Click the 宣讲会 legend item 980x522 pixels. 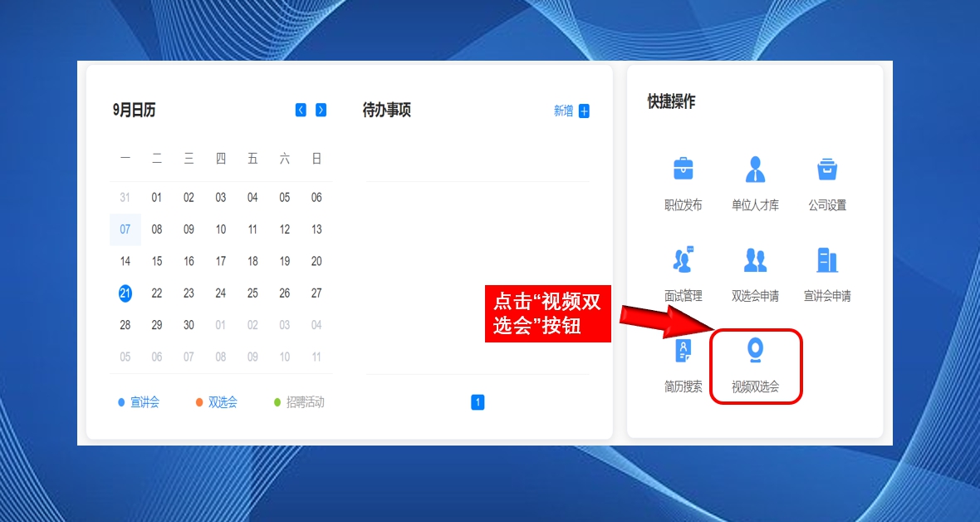tap(139, 401)
